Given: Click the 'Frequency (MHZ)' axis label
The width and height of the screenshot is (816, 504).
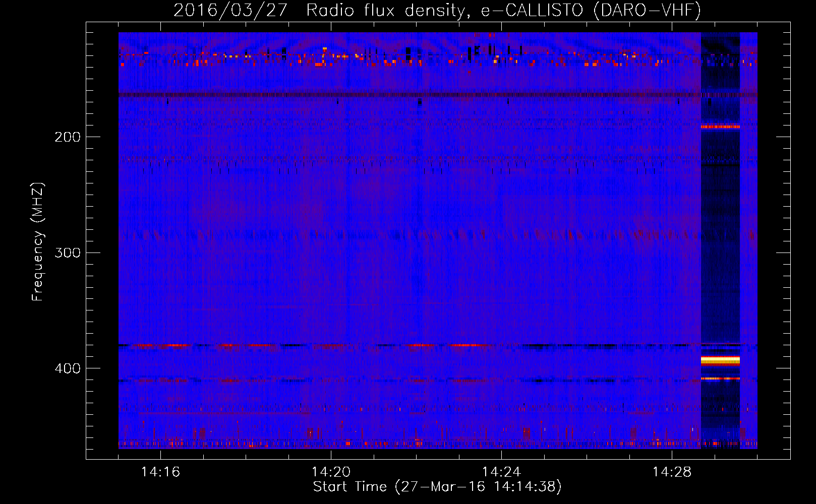Looking at the screenshot, I should (x=38, y=242).
